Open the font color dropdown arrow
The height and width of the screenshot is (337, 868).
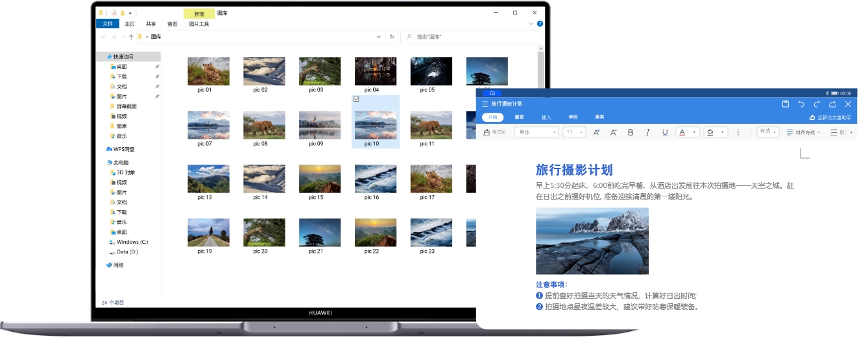tap(695, 132)
